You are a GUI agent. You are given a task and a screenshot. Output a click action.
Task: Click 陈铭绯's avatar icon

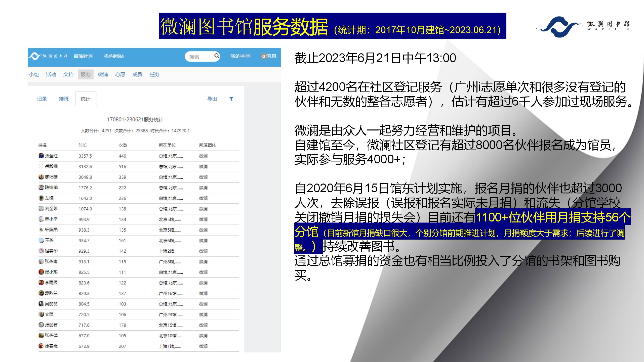[x=41, y=187]
